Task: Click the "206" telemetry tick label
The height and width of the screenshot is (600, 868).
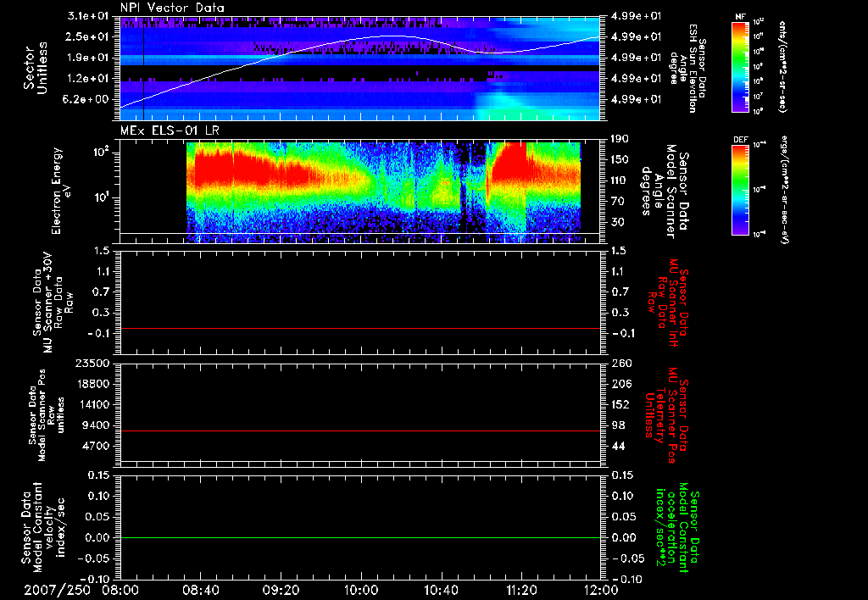Action: pos(620,384)
